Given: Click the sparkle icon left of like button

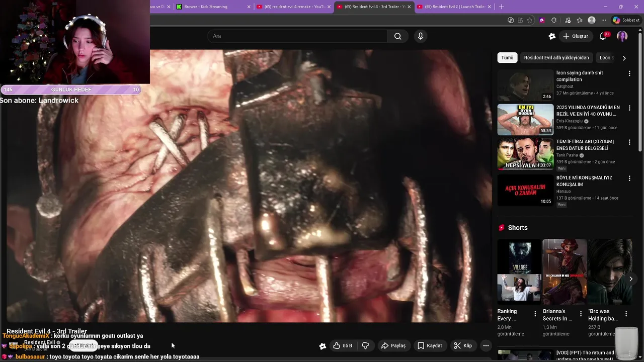Looking at the screenshot, I should pos(323,346).
